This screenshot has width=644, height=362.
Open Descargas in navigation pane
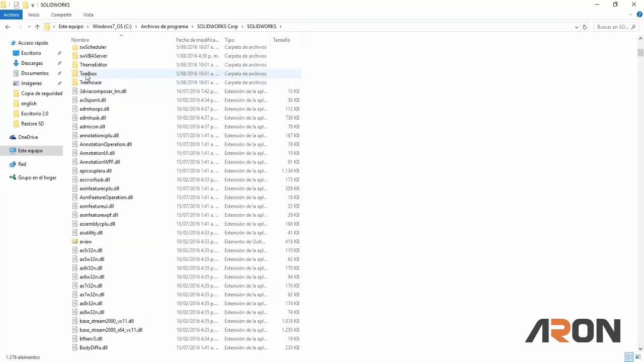(32, 63)
